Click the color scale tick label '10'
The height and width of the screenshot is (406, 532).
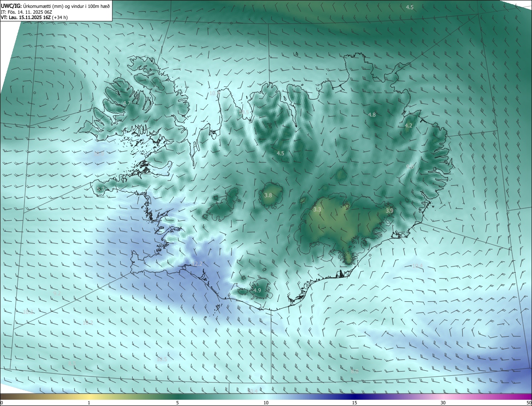click(266, 403)
